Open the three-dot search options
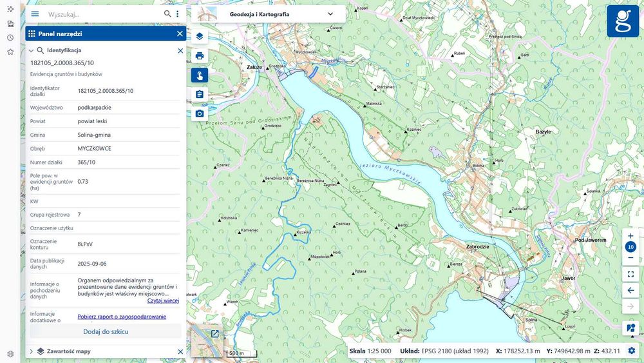 click(x=178, y=14)
